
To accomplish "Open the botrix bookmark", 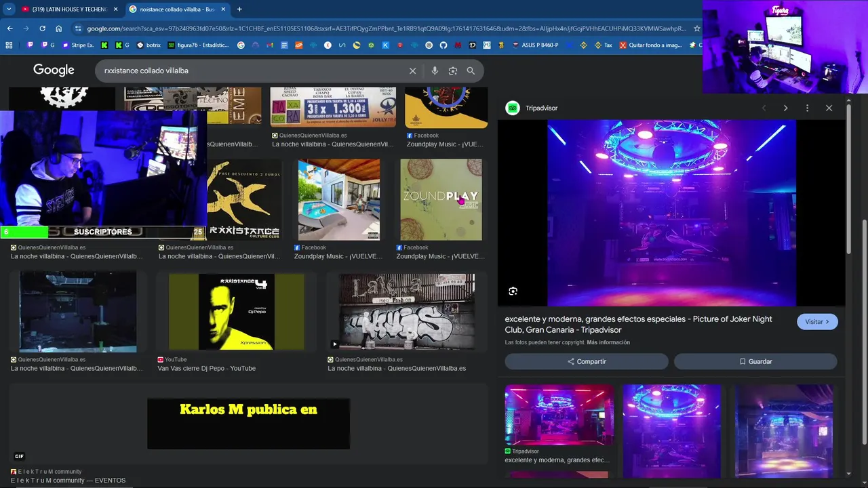I will click(x=149, y=45).
